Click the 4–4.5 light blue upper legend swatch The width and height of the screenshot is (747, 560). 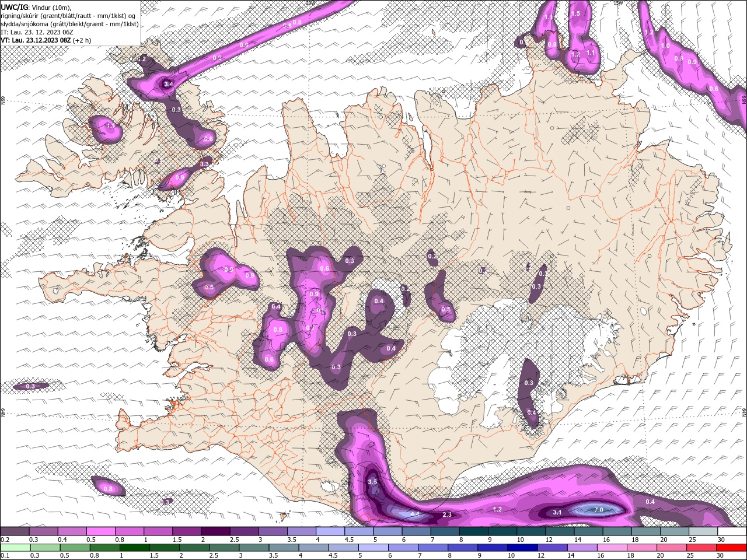(330, 531)
